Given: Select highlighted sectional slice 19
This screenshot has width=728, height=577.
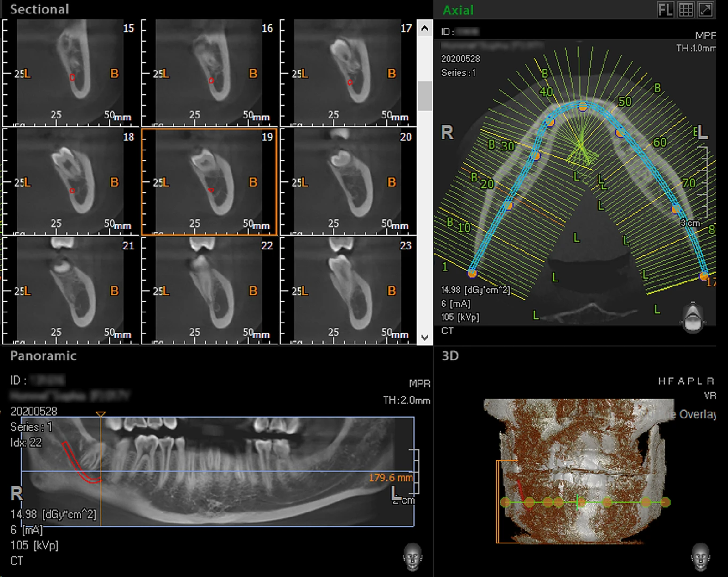Looking at the screenshot, I should pyautogui.click(x=209, y=181).
